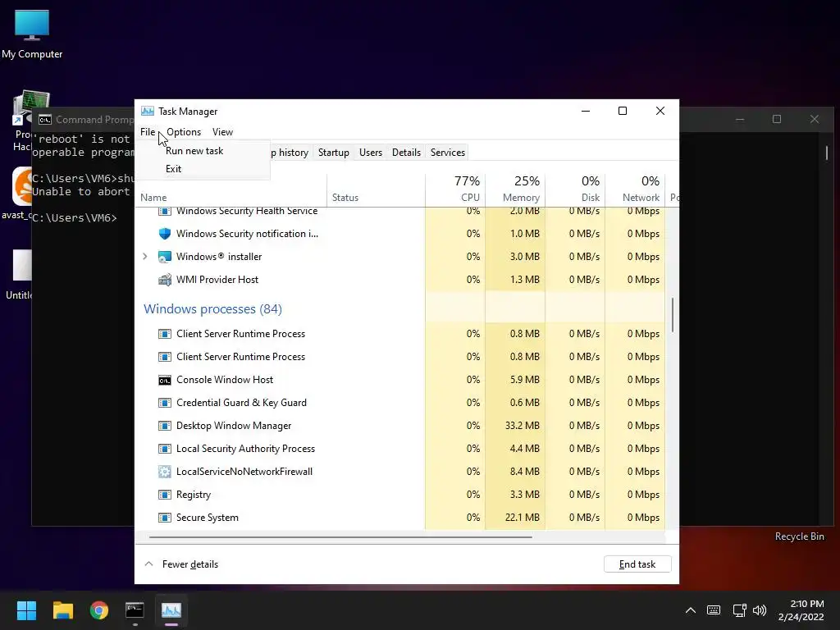Select the My Computer desktop icon

click(32, 34)
